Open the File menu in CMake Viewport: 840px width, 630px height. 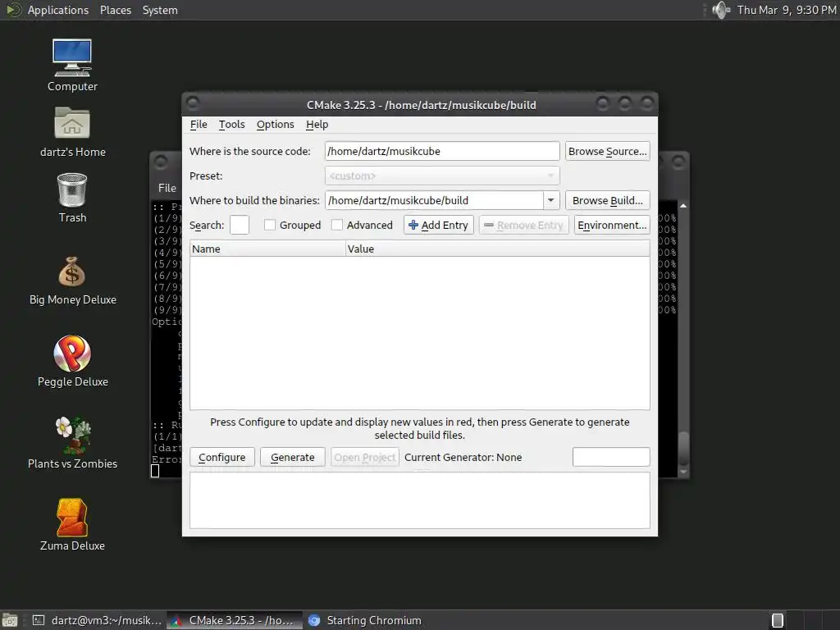199,125
